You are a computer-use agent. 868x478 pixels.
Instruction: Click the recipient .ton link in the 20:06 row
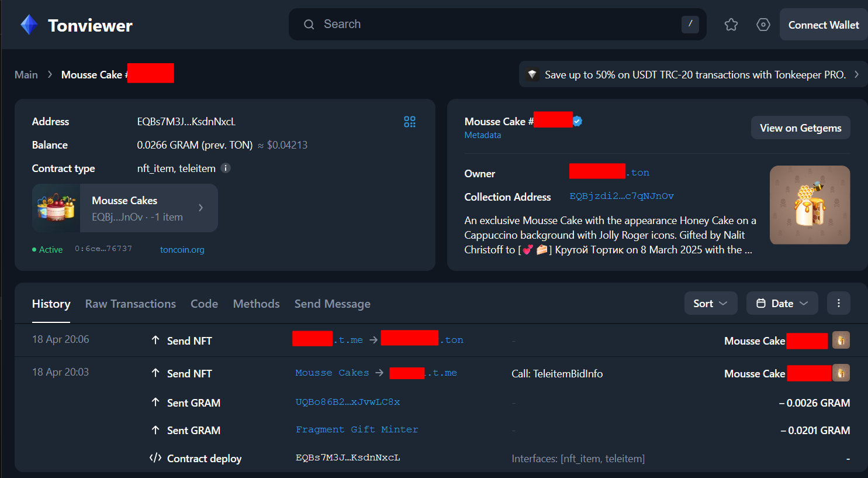pos(422,339)
